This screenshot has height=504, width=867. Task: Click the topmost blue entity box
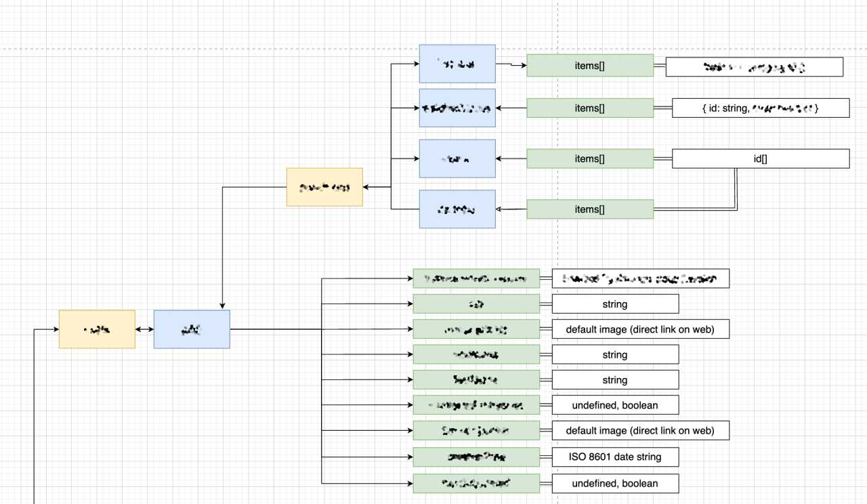457,64
